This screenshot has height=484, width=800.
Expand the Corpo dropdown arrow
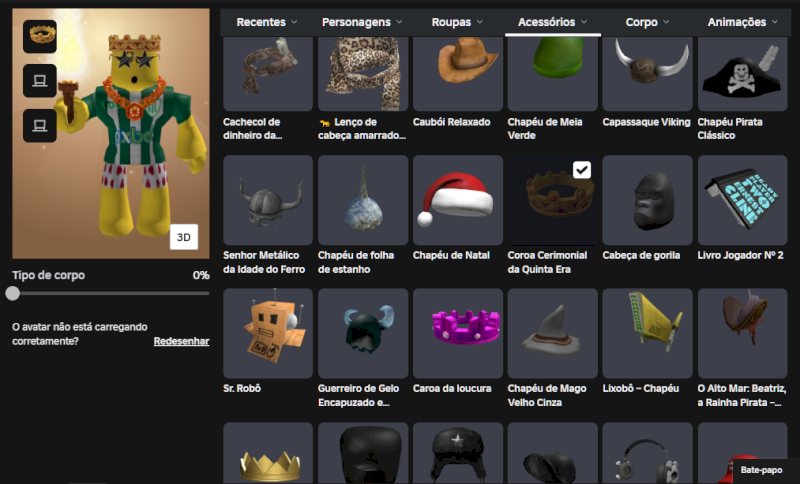(666, 22)
